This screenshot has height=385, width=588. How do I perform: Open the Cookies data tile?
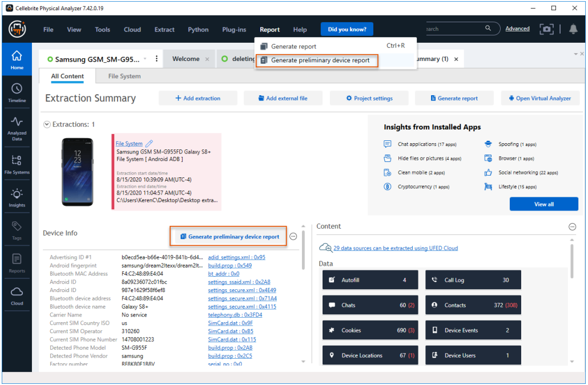[x=370, y=330]
